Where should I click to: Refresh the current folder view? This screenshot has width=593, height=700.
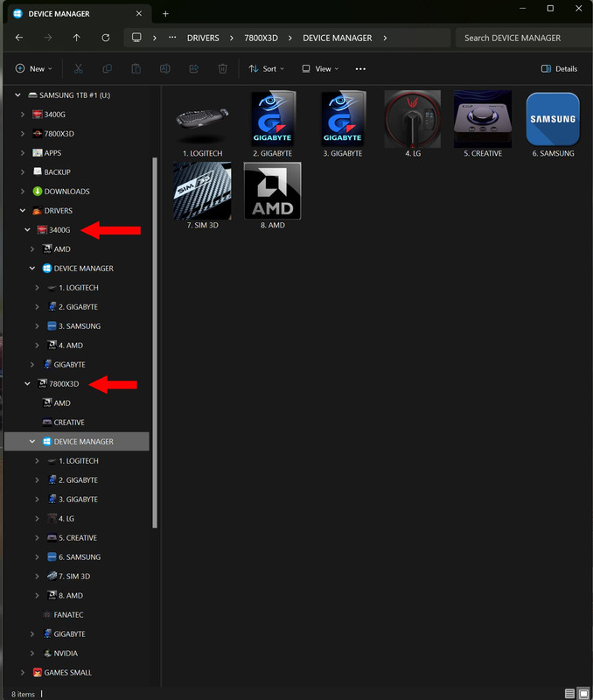click(106, 38)
